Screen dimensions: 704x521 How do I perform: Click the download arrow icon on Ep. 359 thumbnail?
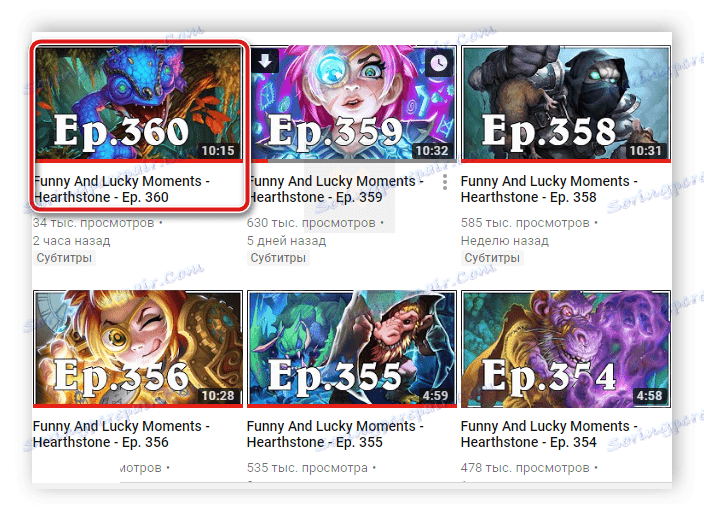click(265, 61)
